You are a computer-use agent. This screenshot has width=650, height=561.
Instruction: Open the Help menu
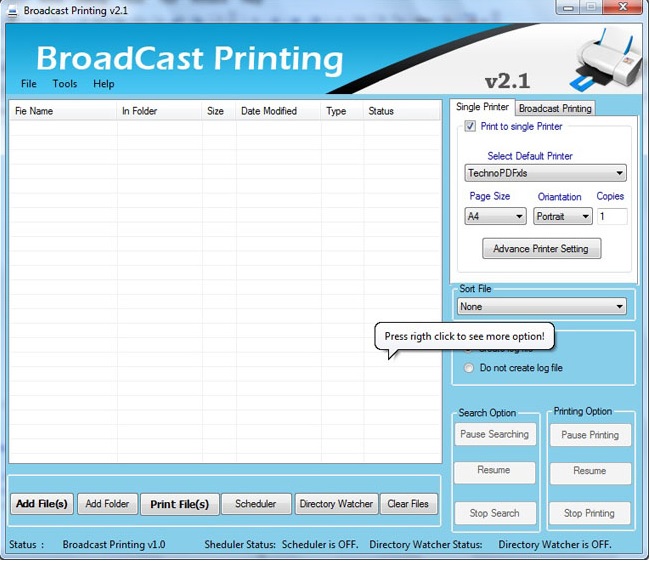click(104, 84)
